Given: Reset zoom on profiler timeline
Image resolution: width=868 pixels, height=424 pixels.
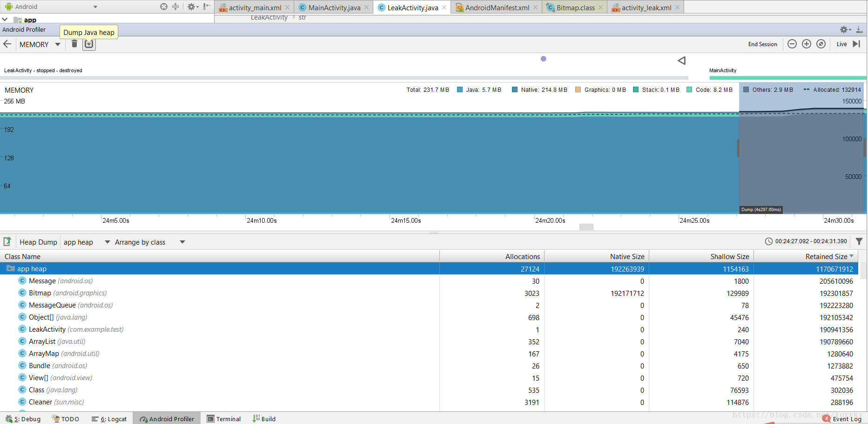Looking at the screenshot, I should pos(821,44).
